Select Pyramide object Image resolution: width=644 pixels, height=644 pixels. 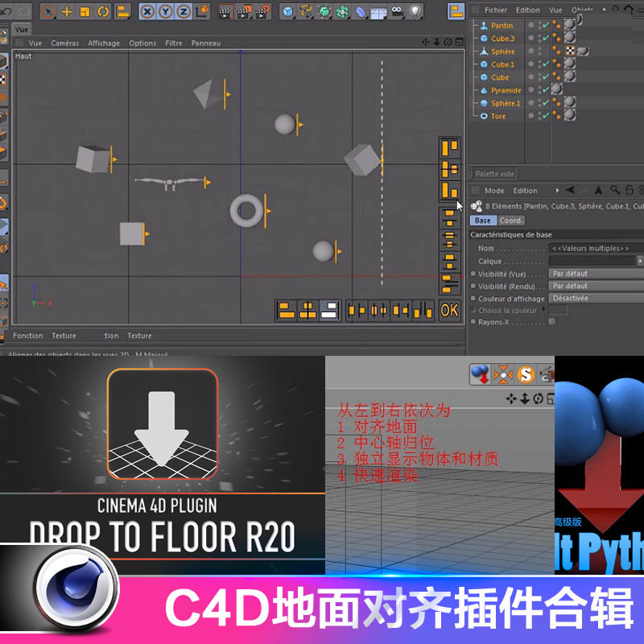point(506,90)
